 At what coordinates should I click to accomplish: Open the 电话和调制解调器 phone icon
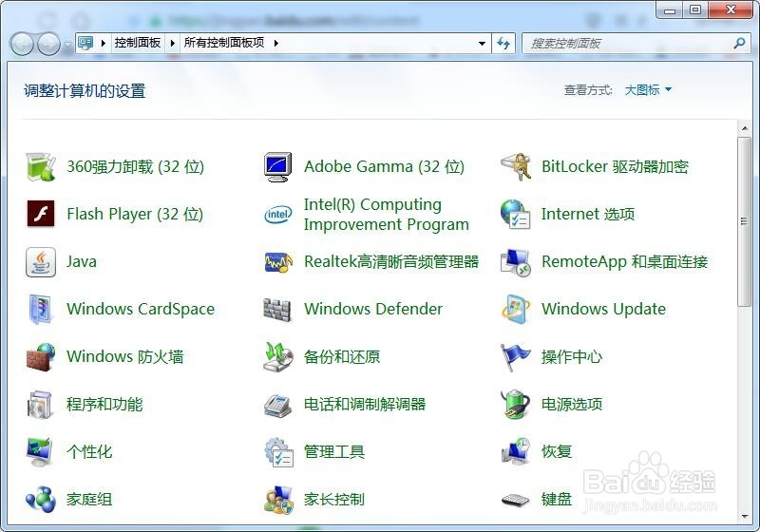277,405
